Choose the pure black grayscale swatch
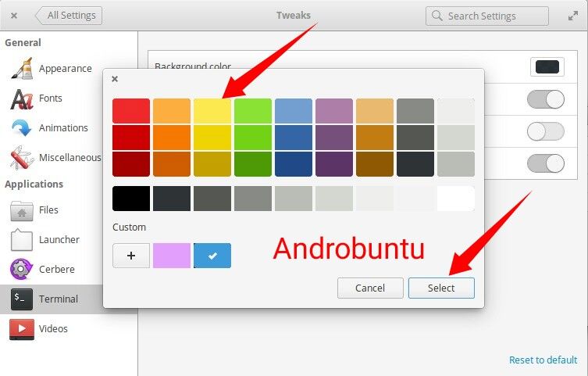This screenshot has width=588, height=376. tap(131, 199)
